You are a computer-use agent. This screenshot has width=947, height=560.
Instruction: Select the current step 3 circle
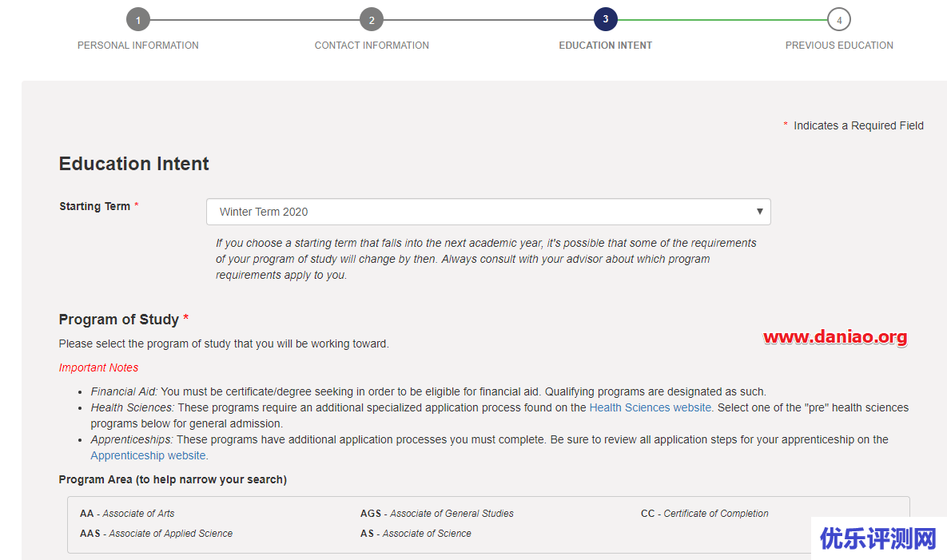(605, 19)
